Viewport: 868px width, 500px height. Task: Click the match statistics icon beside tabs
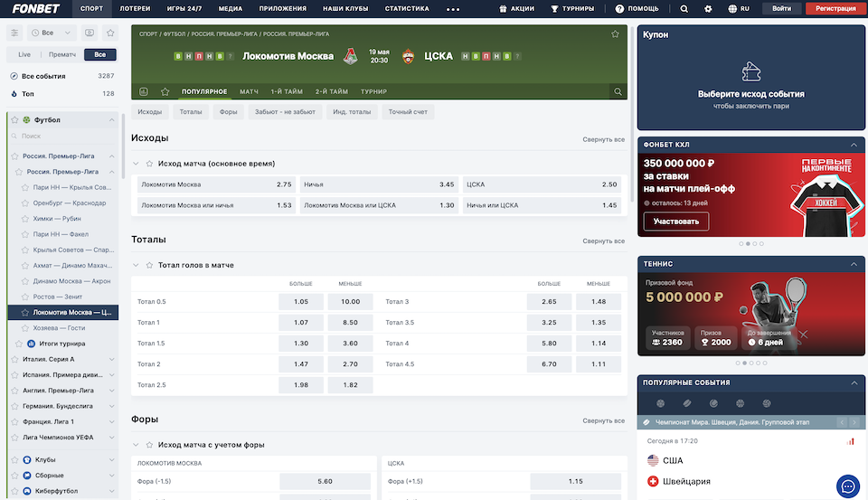(x=143, y=91)
